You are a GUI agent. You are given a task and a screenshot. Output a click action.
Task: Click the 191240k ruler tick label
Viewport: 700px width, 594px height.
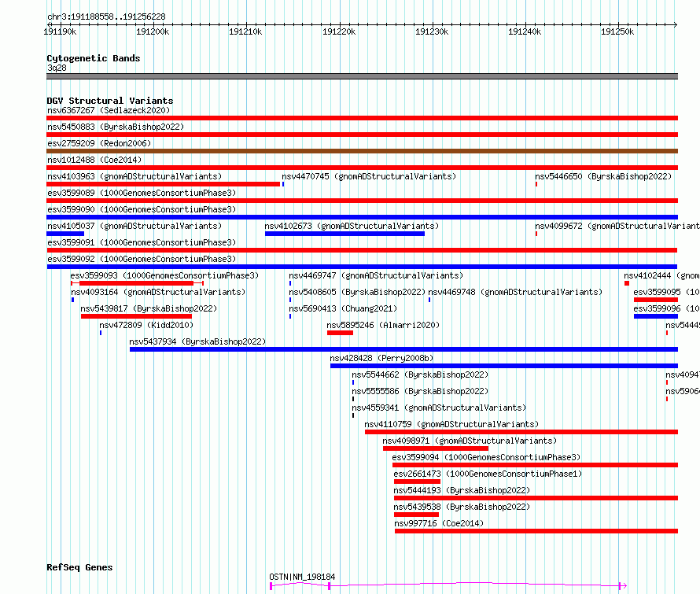coord(525,31)
